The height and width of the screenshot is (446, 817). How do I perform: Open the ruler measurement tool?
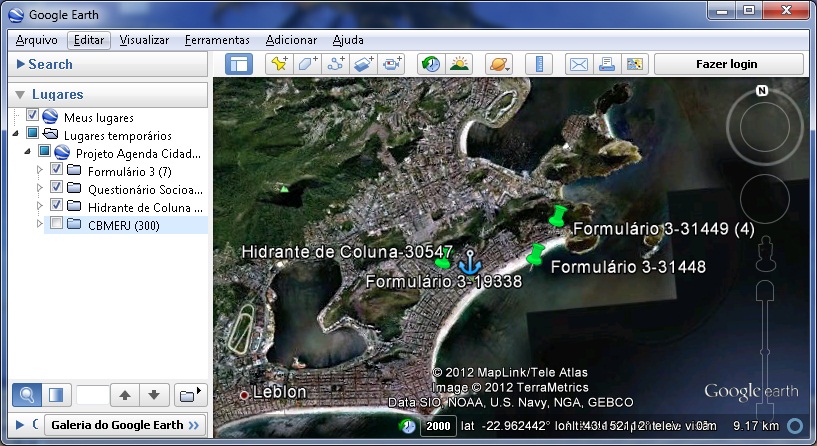538,64
